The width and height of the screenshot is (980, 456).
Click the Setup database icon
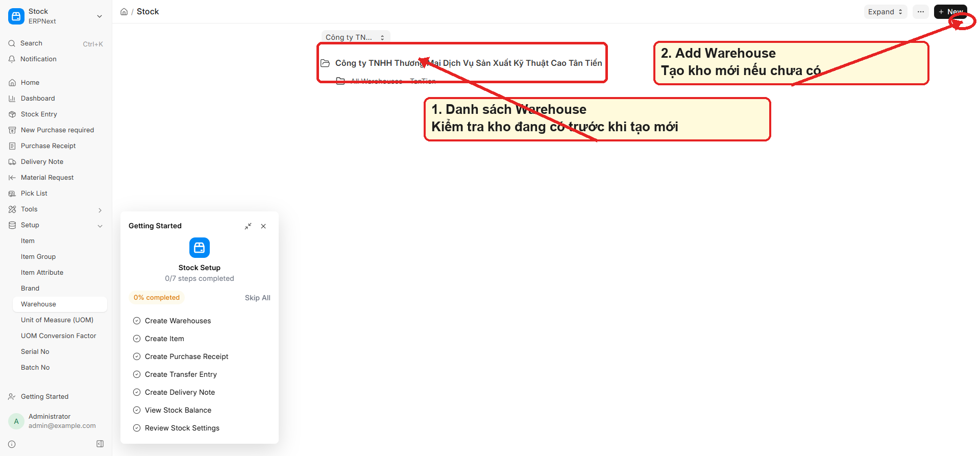click(x=12, y=225)
